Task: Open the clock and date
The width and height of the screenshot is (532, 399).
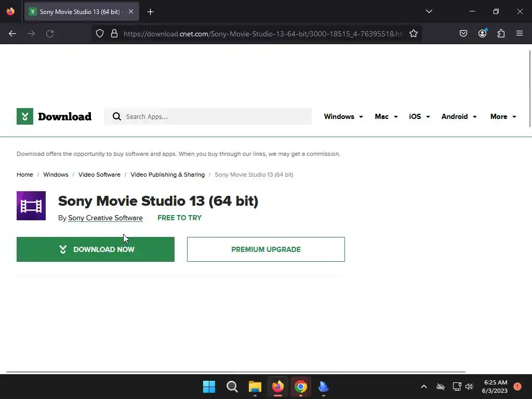Action: pyautogui.click(x=495, y=387)
